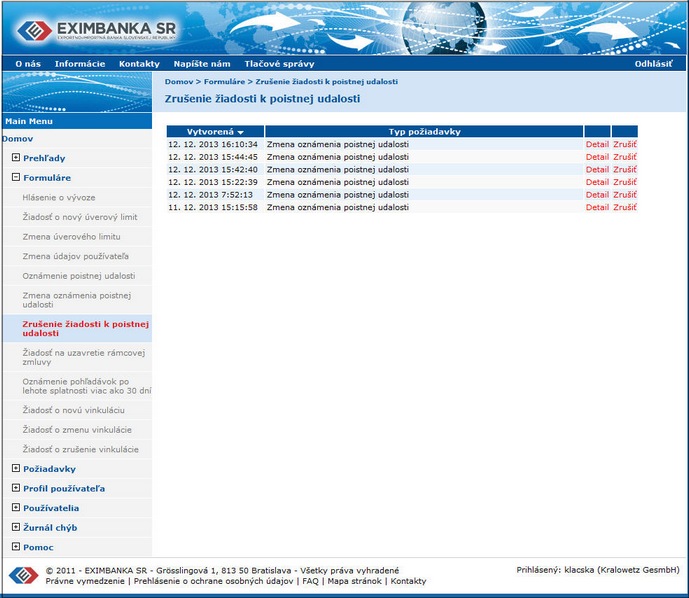The width and height of the screenshot is (689, 598).
Task: Cancel request created 12. 12. 2013 16:10:34
Action: [625, 144]
